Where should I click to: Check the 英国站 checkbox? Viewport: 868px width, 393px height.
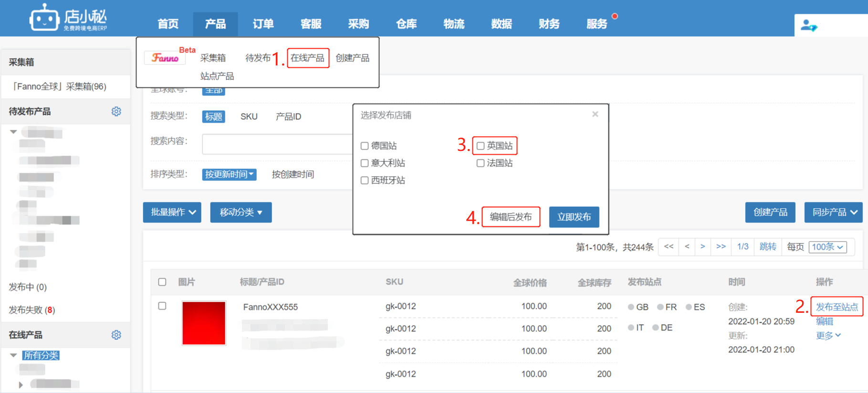point(481,146)
